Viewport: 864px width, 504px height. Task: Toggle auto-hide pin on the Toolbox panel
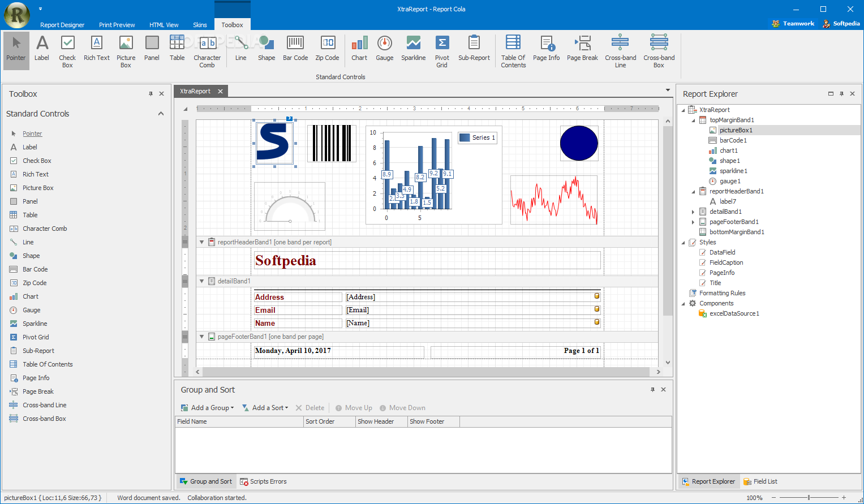click(x=151, y=94)
